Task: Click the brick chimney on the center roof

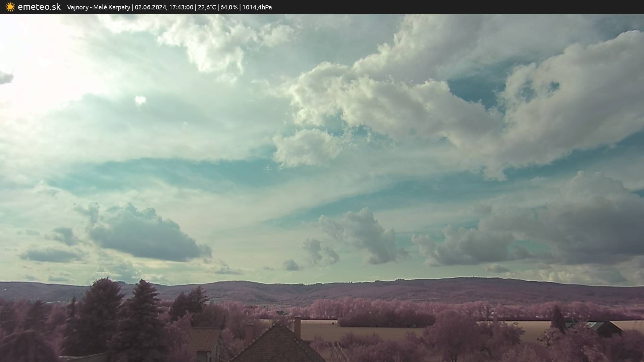Action: coord(297,327)
